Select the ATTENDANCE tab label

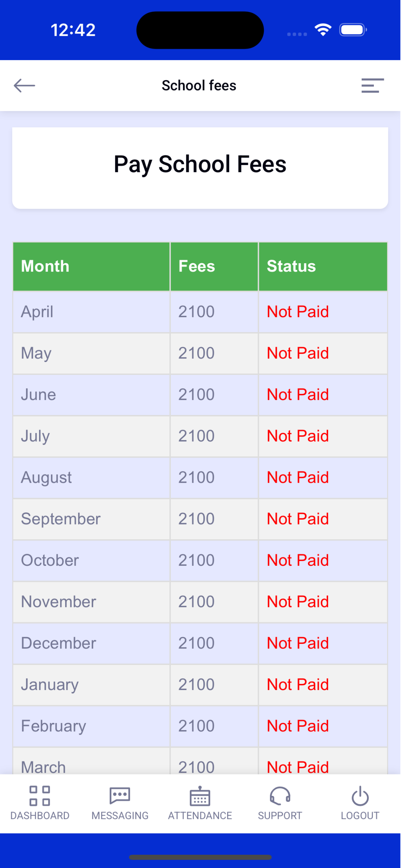[200, 816]
